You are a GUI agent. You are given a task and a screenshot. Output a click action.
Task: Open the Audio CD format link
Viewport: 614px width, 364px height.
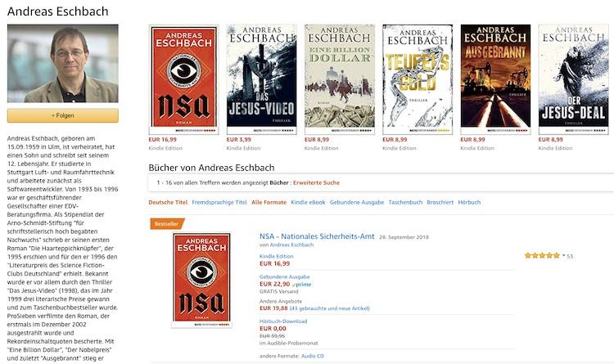coord(313,356)
